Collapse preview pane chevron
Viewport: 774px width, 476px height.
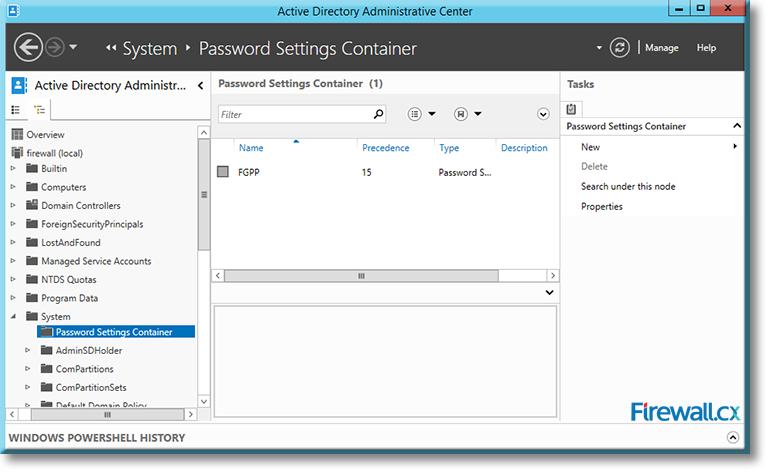(549, 292)
